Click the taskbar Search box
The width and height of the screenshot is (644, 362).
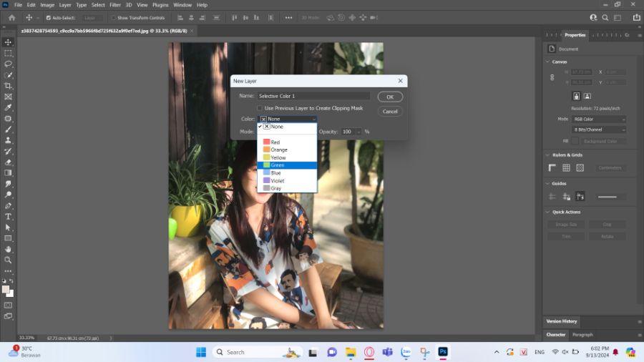[x=258, y=352]
